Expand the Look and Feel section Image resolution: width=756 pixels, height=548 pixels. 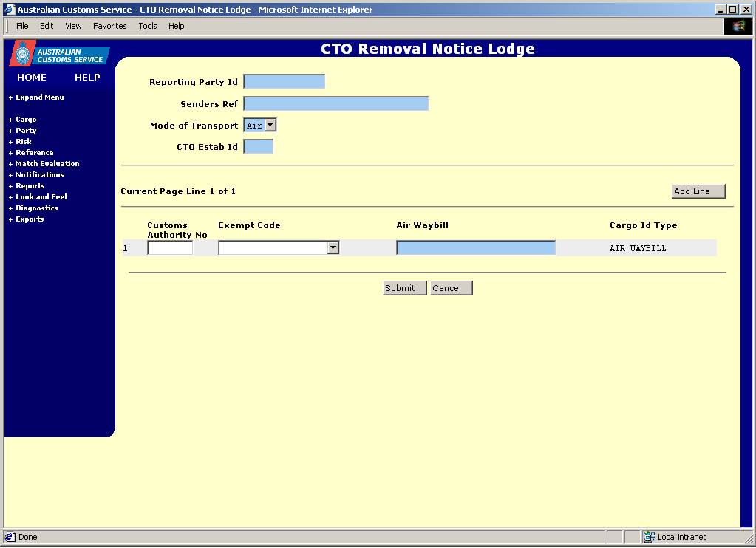(x=38, y=197)
